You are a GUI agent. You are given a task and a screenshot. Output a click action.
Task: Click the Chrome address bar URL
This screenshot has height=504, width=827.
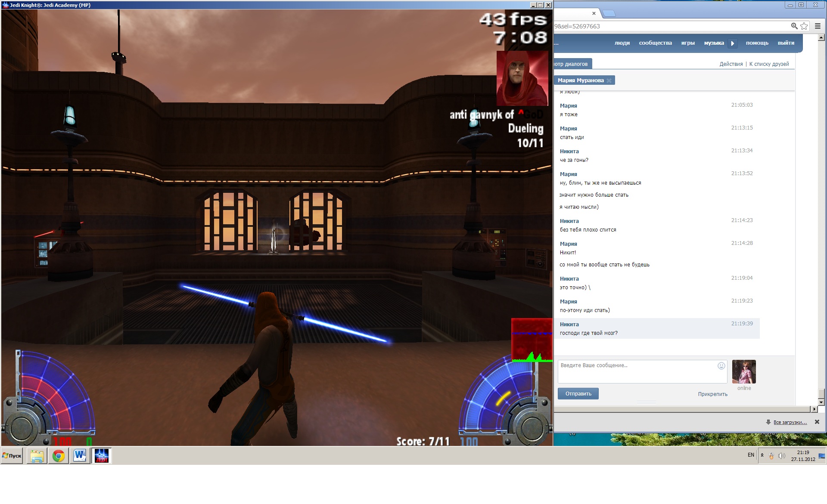[577, 26]
